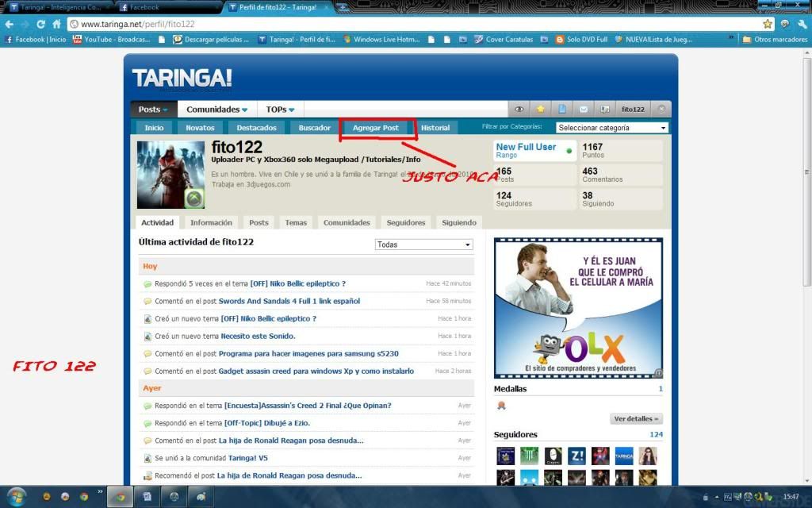The height and width of the screenshot is (508, 812).
Task: Click the 124 followers count link
Action: tap(656, 434)
